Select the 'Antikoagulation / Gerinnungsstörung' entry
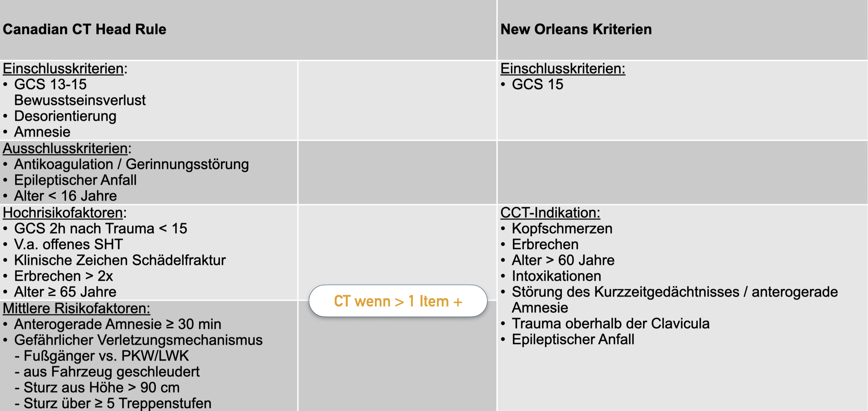The height and width of the screenshot is (411, 868). point(131,164)
